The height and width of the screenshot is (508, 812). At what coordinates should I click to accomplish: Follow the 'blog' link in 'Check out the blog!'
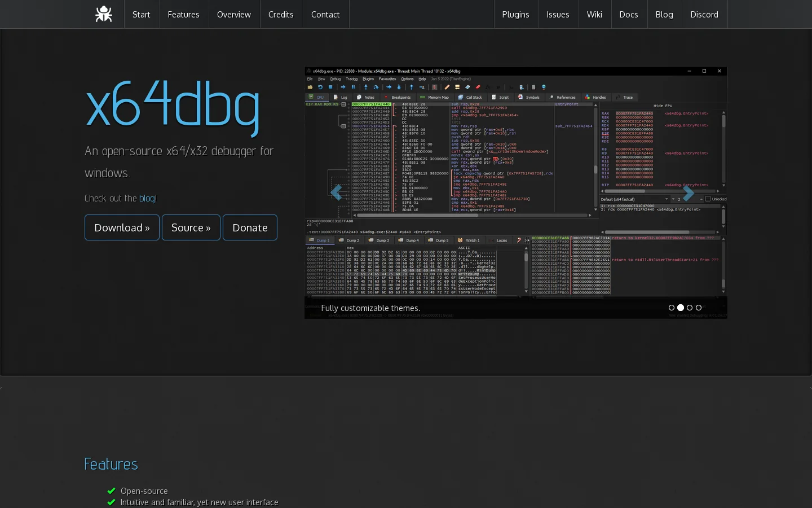point(147,198)
